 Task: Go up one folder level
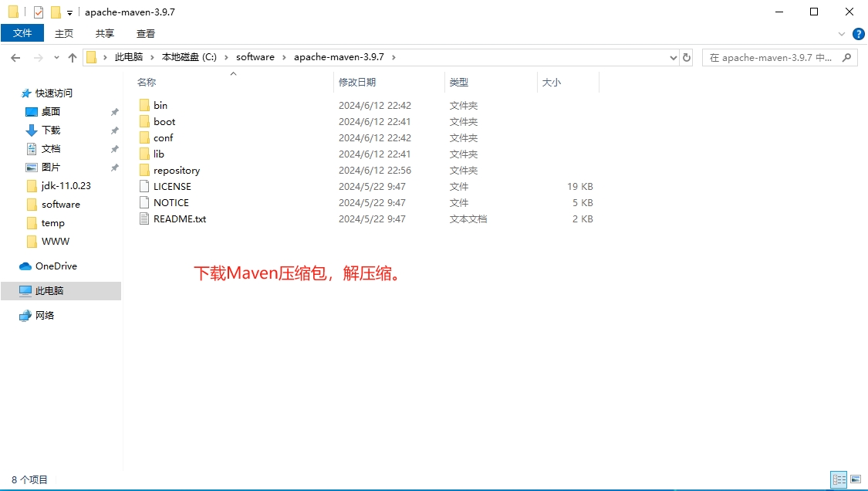pyautogui.click(x=73, y=58)
